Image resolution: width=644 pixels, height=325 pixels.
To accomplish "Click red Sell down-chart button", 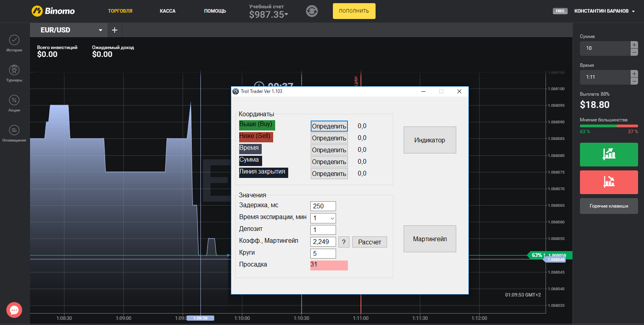I will (x=609, y=182).
